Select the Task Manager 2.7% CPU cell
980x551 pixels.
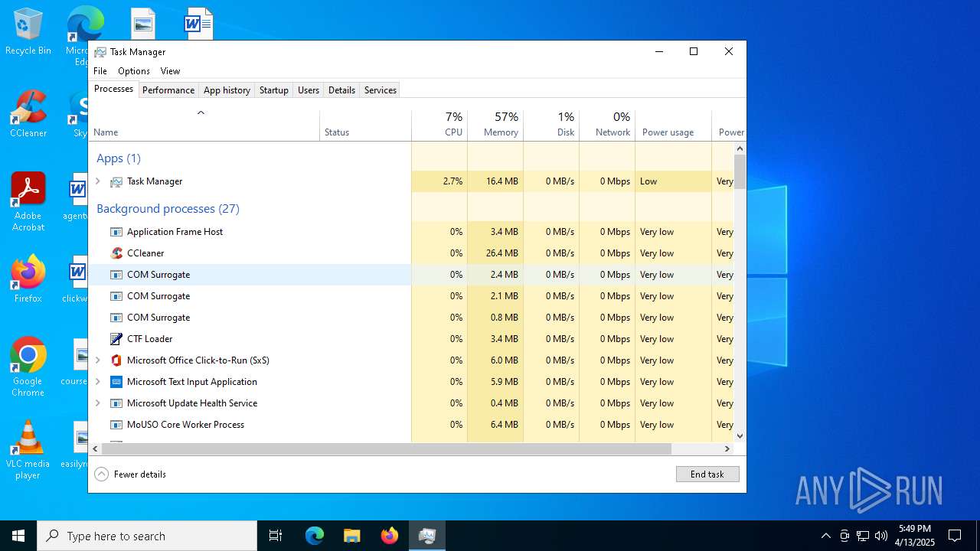pos(439,181)
